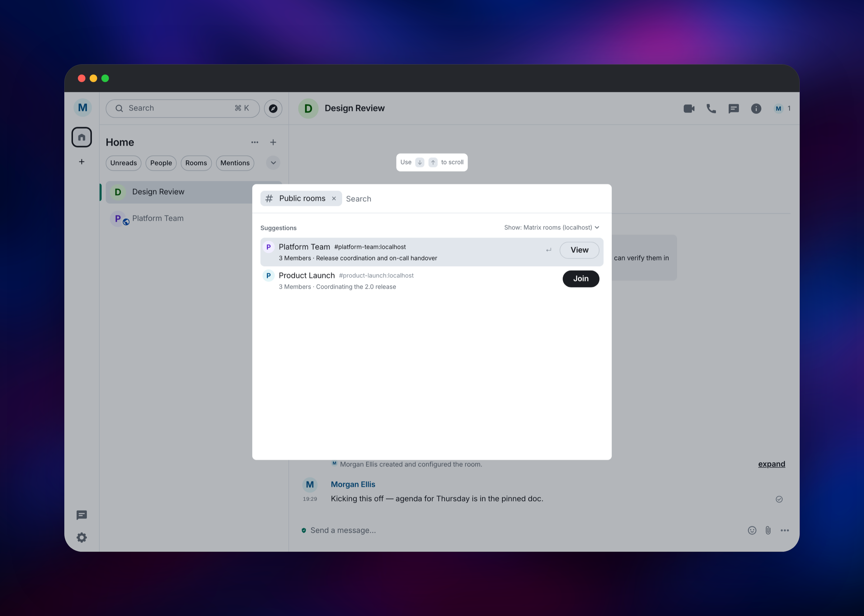Viewport: 864px width, 616px height.
Task: Open more composer options menu
Action: pyautogui.click(x=785, y=530)
